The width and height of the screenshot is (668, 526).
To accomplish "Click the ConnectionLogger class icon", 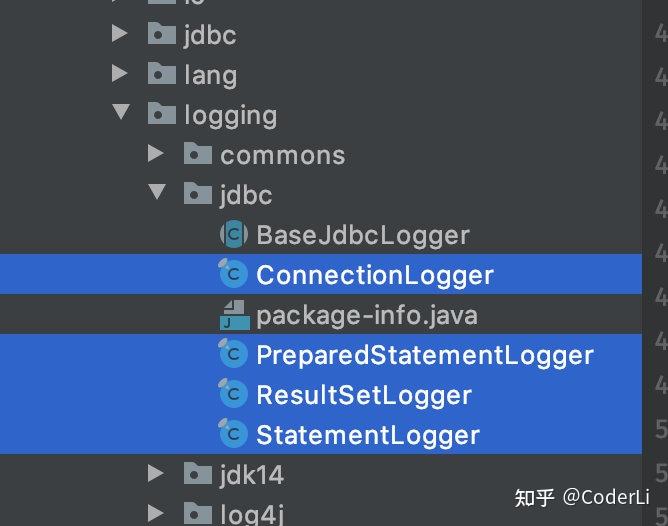I will pos(233,275).
